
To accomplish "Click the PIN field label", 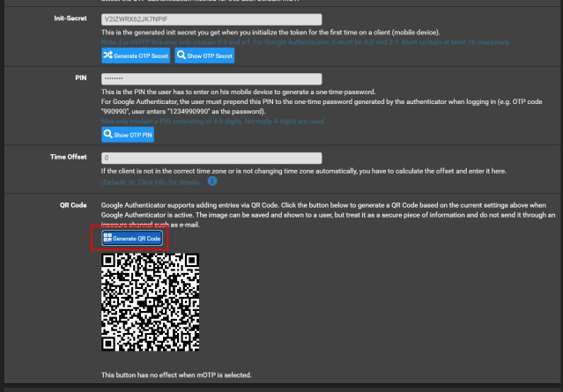I will (81, 78).
